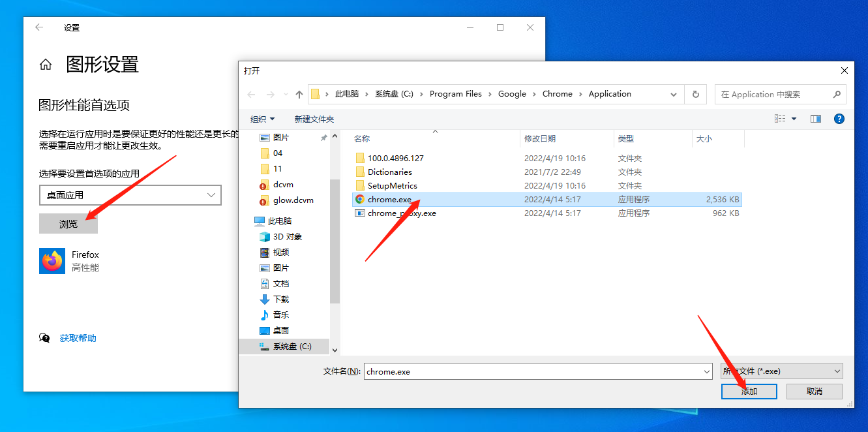
Task: Click the 962 KB size cell
Action: pyautogui.click(x=726, y=213)
